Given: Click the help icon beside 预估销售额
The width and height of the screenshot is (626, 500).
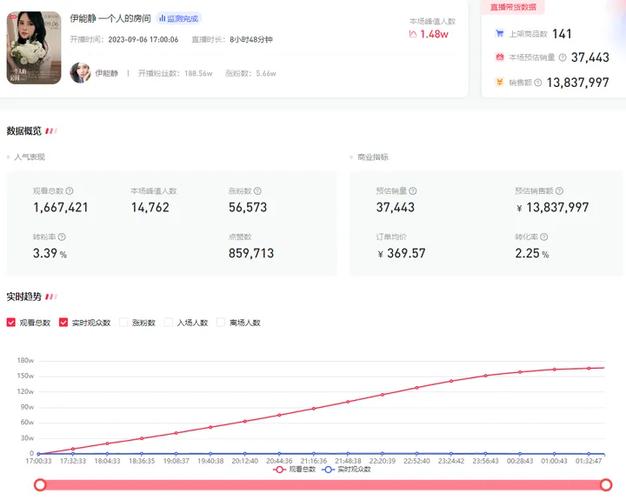Looking at the screenshot, I should (x=559, y=190).
